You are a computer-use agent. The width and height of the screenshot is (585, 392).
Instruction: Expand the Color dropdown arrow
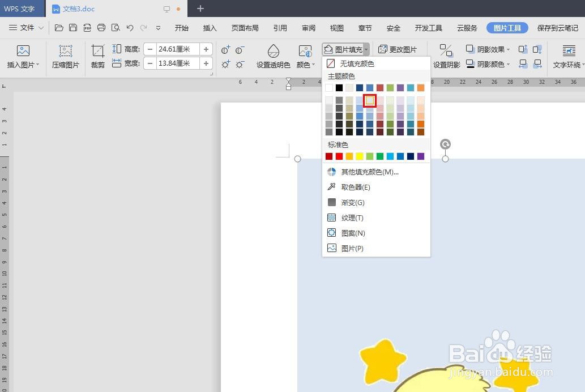tap(313, 65)
